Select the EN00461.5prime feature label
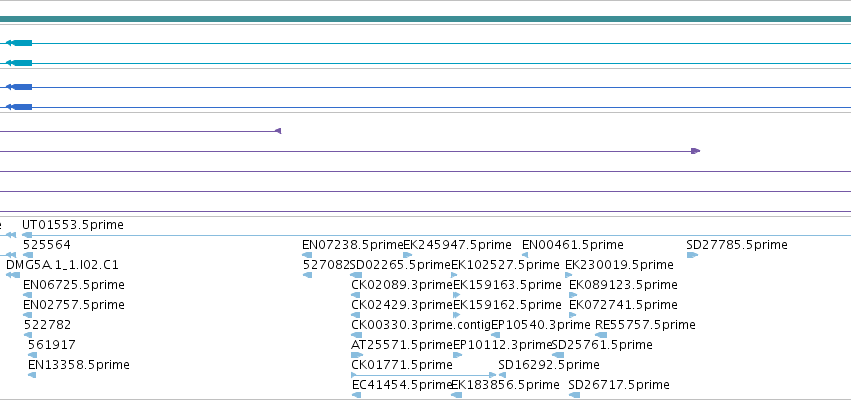The height and width of the screenshot is (400, 851). [573, 245]
